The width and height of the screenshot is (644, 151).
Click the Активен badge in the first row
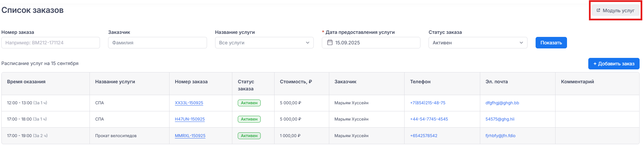point(249,103)
